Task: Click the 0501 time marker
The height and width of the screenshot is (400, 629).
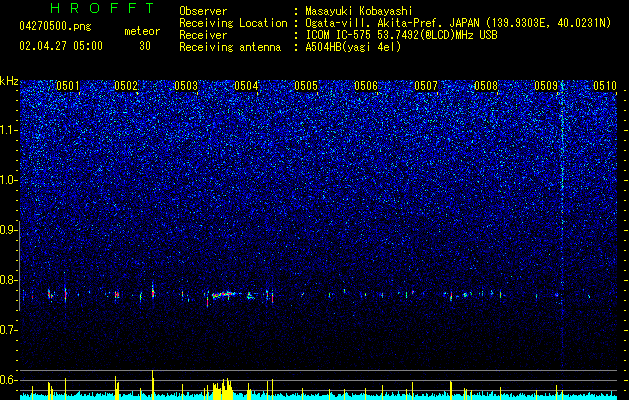Action: [x=68, y=86]
